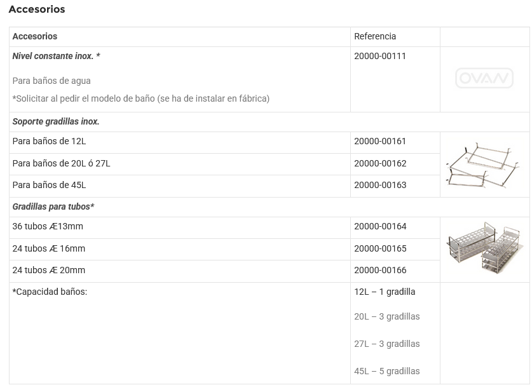532x392 pixels.
Task: Click the Accesorios section heading
Action: pos(37,10)
